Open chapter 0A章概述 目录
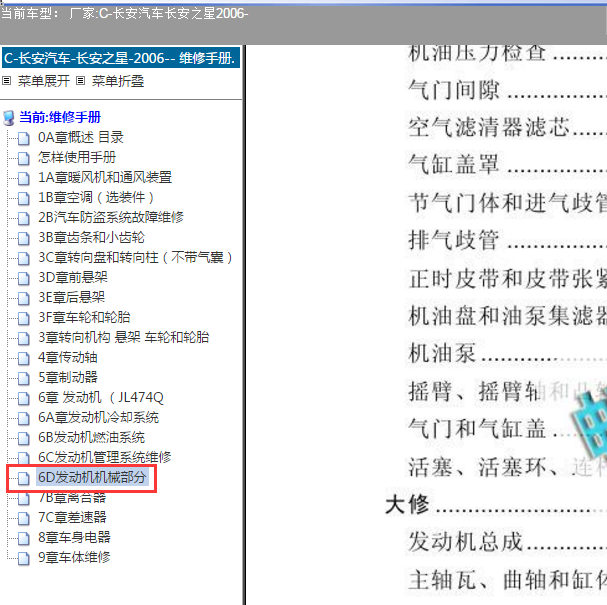 81,137
